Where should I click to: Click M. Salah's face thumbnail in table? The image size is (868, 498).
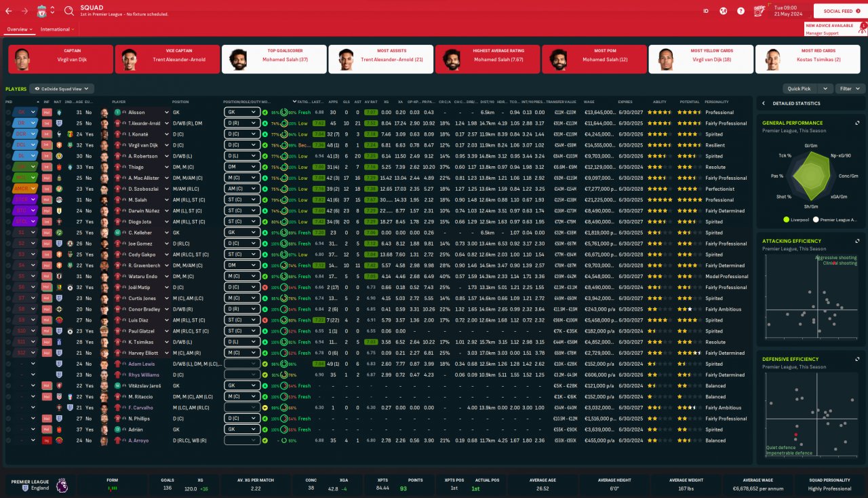[x=104, y=199]
